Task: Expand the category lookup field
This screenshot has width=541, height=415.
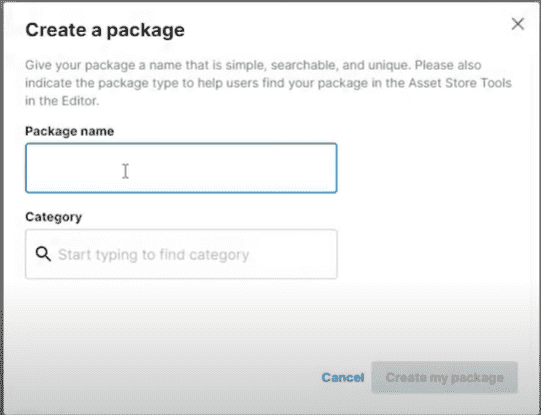Action: 181,254
